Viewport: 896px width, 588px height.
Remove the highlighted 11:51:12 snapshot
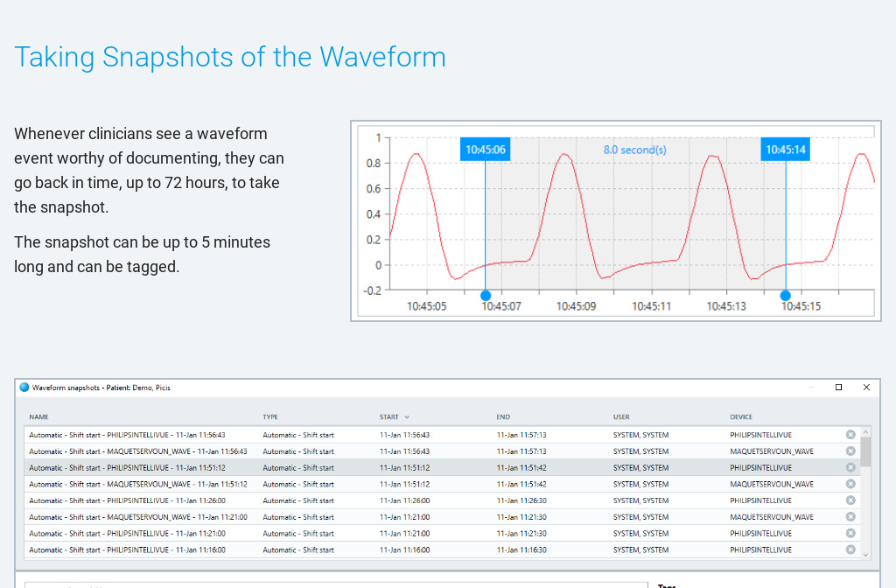point(850,467)
